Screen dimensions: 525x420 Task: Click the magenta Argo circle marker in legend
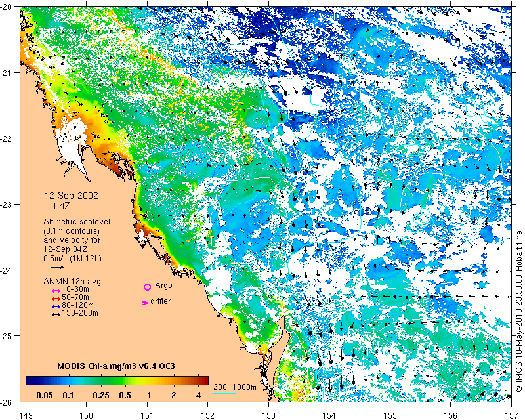click(147, 287)
